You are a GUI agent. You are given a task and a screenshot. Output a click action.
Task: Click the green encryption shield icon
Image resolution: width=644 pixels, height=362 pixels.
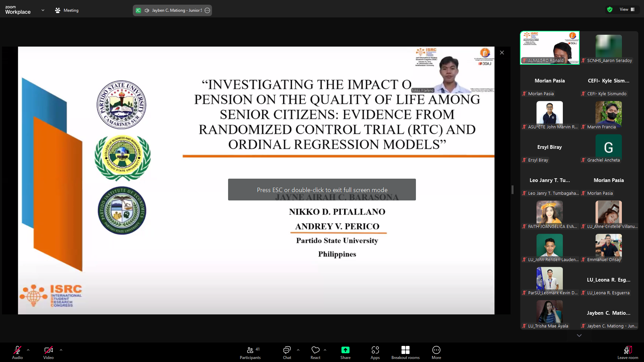610,10
